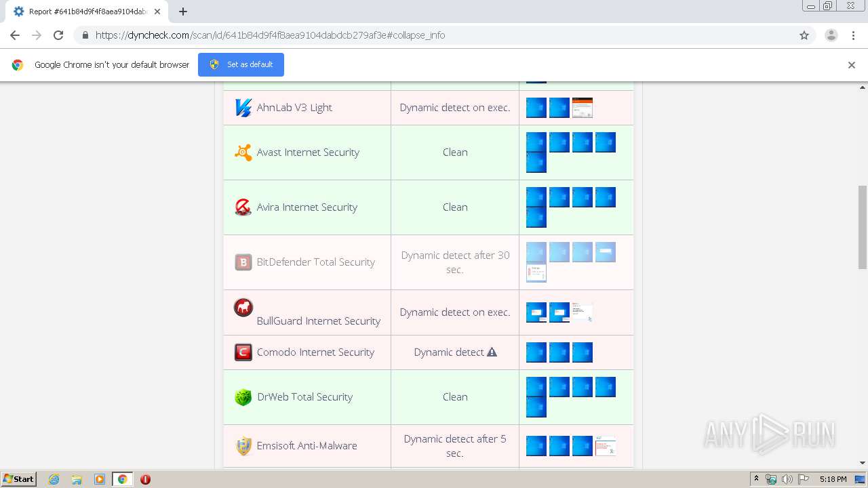The image size is (868, 488).
Task: Click the address bar URL field
Action: point(434,35)
